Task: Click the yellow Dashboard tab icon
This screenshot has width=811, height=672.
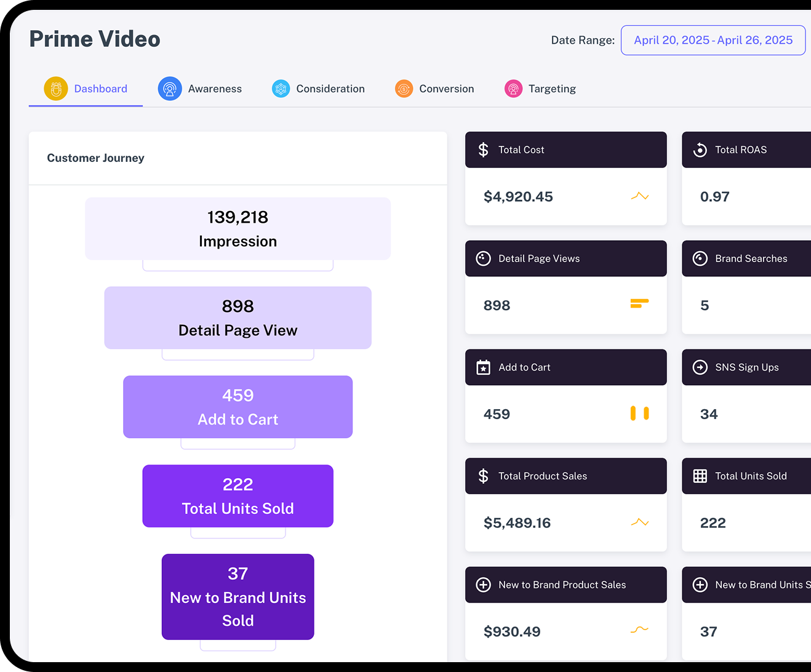Action: [56, 89]
